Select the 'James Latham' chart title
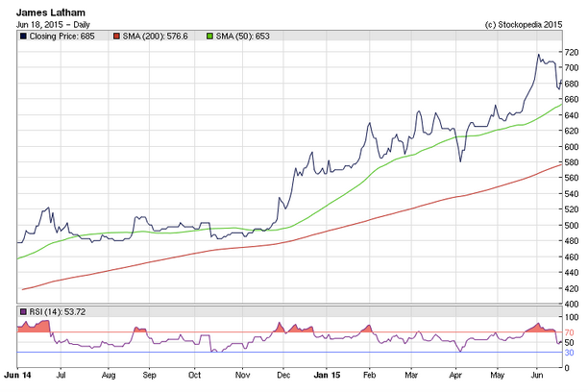 coord(51,12)
